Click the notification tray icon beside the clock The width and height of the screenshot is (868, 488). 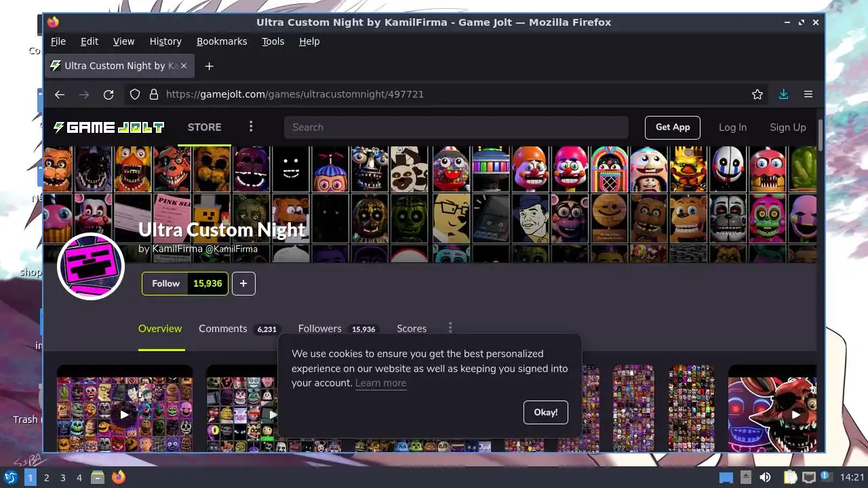(x=827, y=478)
